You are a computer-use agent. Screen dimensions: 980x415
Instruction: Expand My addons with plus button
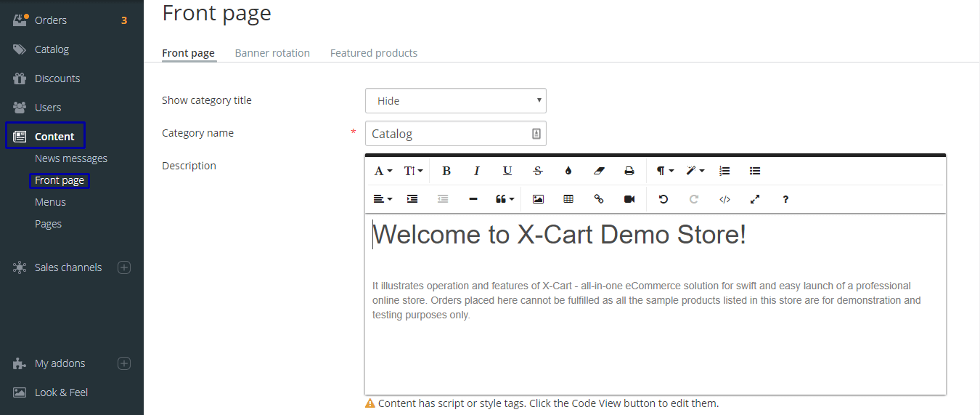124,363
